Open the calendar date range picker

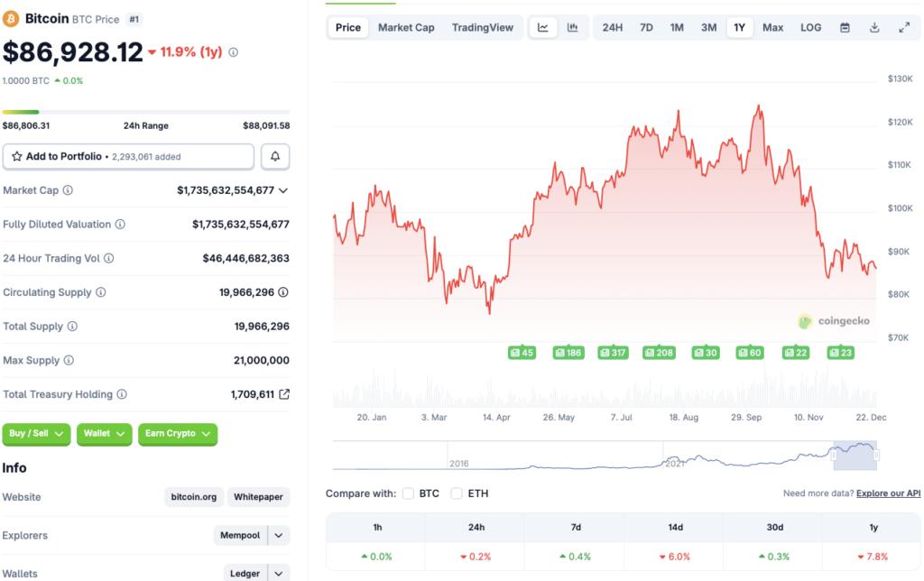pyautogui.click(x=845, y=28)
